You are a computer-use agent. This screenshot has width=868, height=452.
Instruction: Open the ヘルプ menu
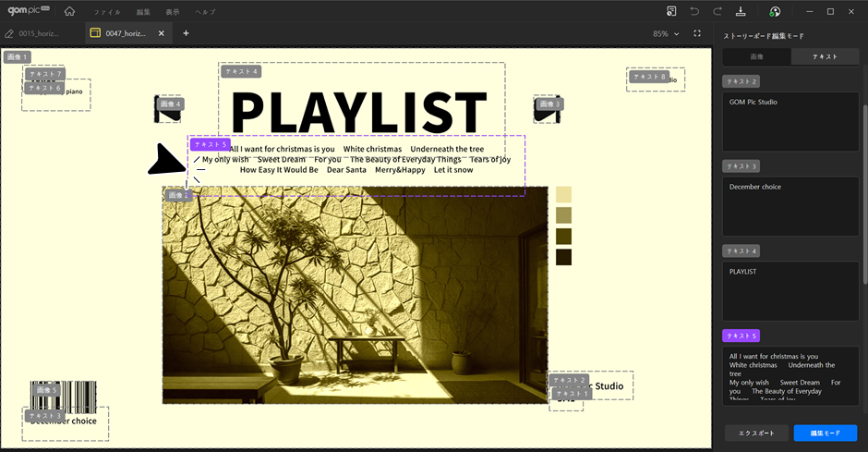click(x=204, y=12)
